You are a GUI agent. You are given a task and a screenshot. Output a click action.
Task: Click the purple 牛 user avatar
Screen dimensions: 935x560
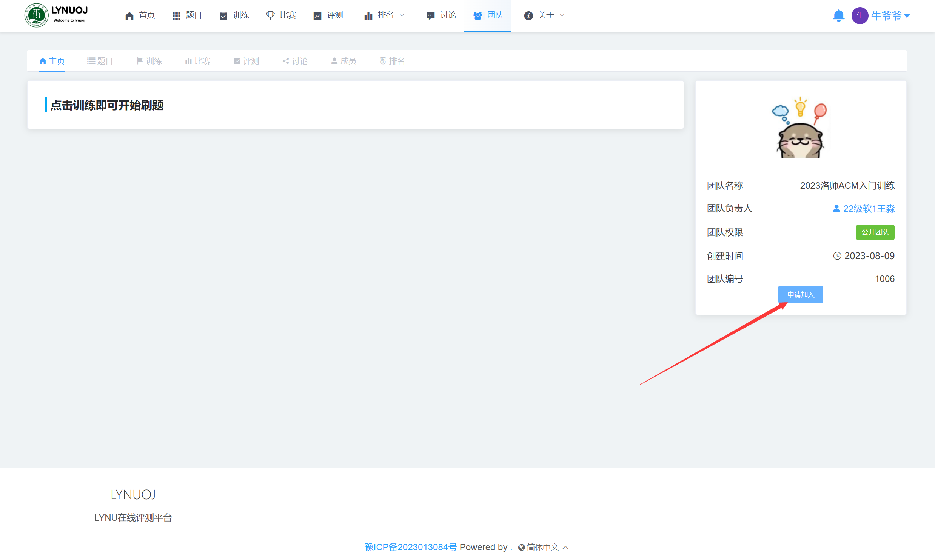click(860, 15)
